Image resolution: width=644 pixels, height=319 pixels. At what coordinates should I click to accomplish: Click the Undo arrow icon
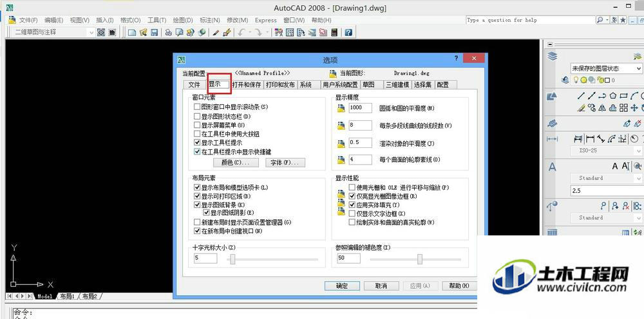pyautogui.click(x=241, y=32)
